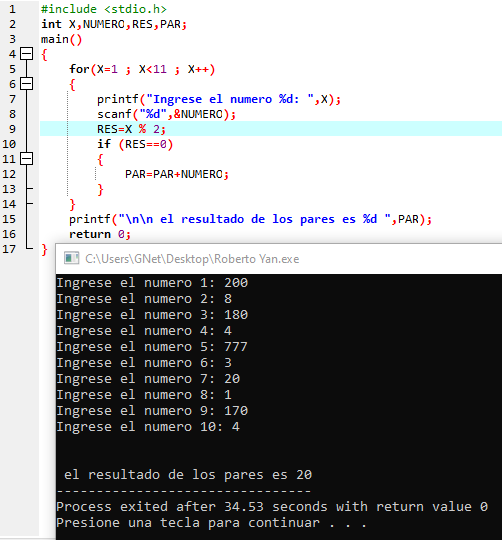
Task: Collapse the for loop fold at line 6
Action: 27,84
